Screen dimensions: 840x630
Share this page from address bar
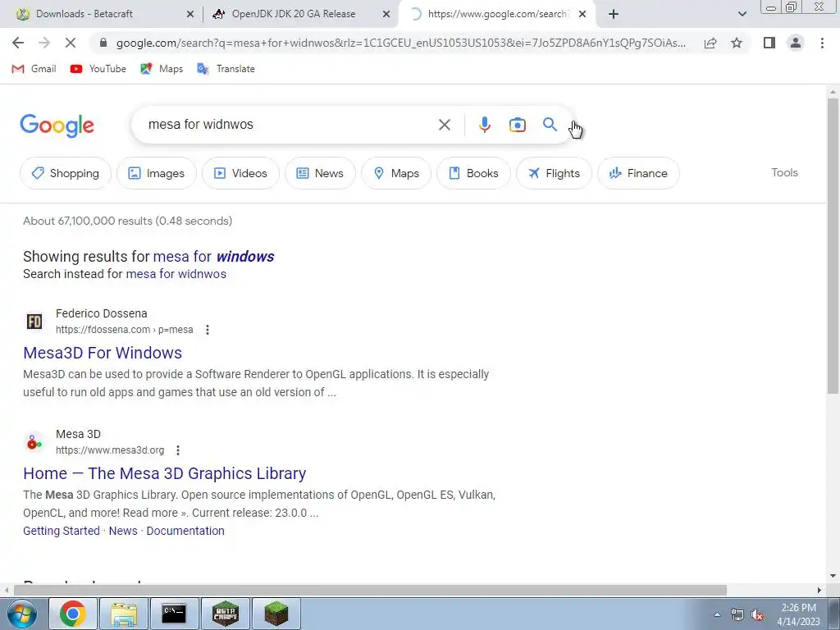(710, 43)
